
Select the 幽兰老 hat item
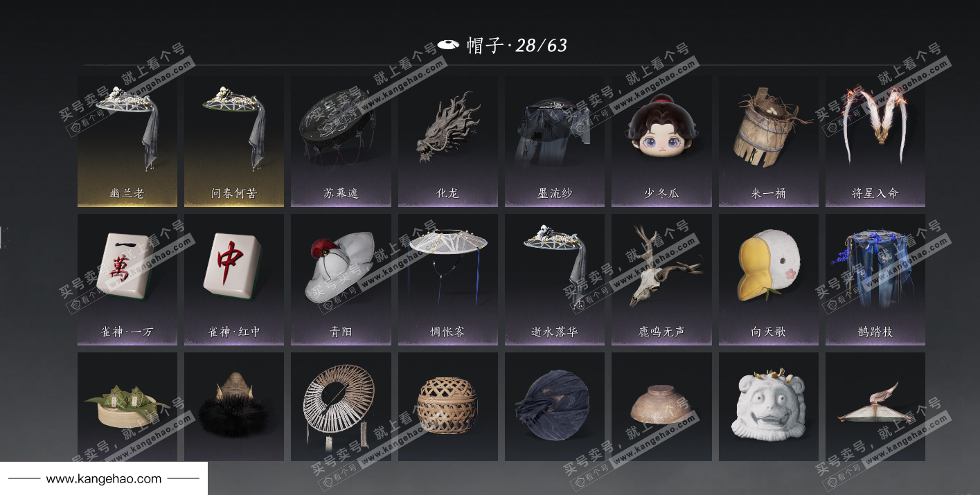pos(127,141)
